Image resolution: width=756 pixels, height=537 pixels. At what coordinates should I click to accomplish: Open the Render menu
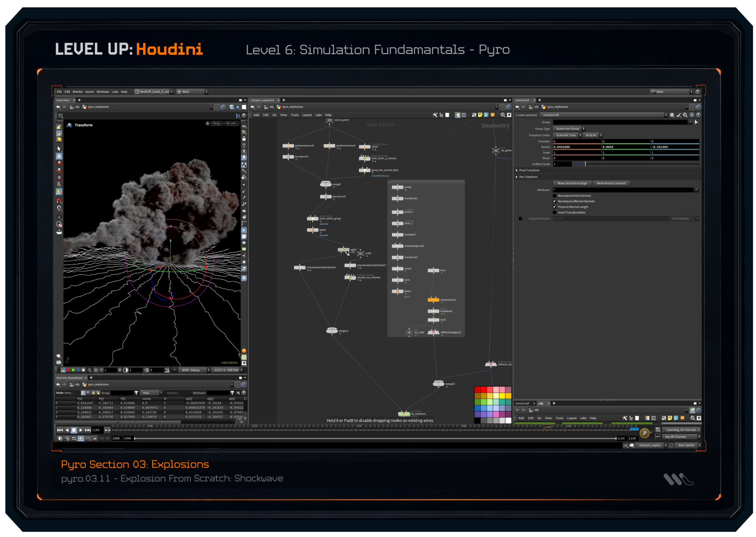(78, 92)
